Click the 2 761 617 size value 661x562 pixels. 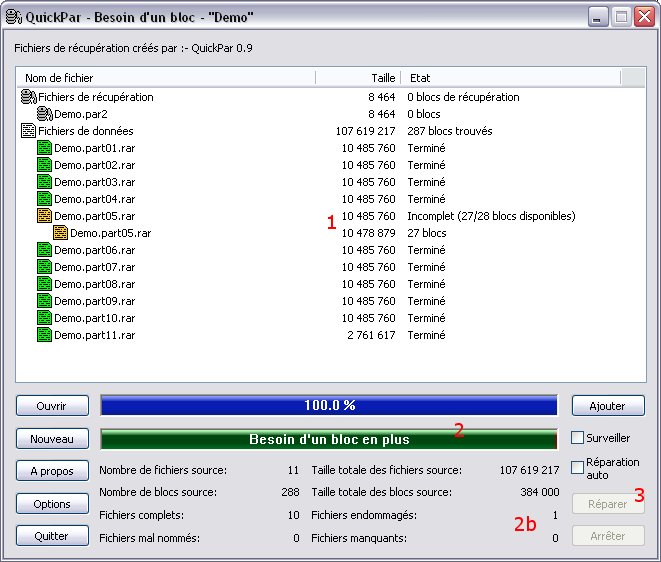tap(371, 335)
